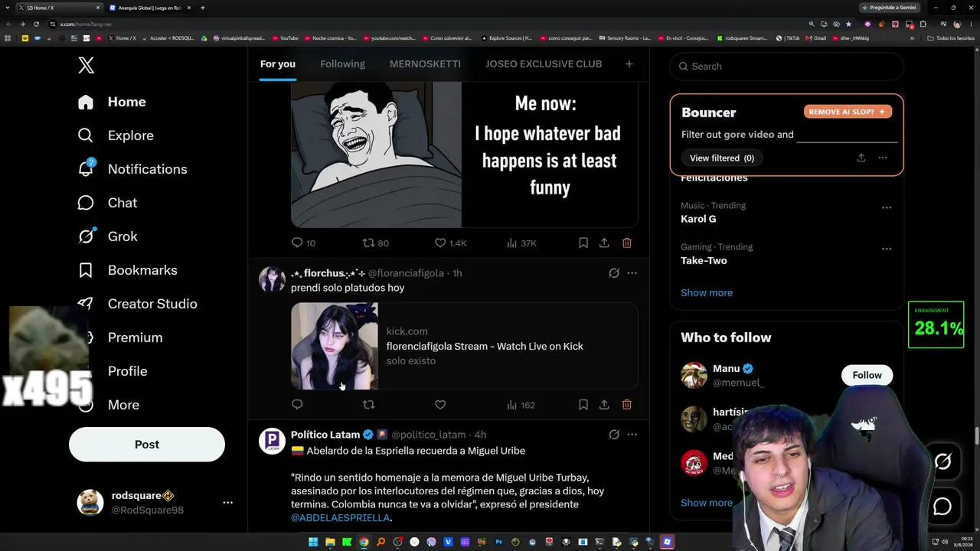This screenshot has width=980, height=551.
Task: Share the meme post with 1.4K likes
Action: click(x=604, y=243)
